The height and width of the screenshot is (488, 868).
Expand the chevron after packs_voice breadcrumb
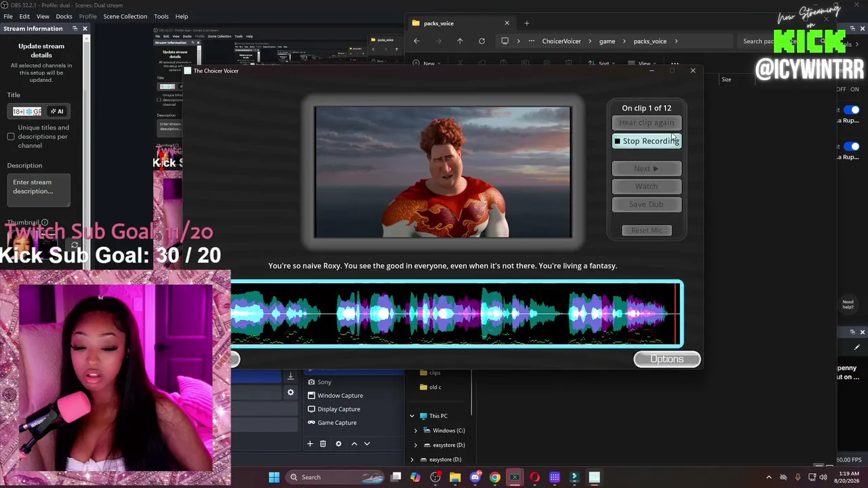(x=676, y=41)
